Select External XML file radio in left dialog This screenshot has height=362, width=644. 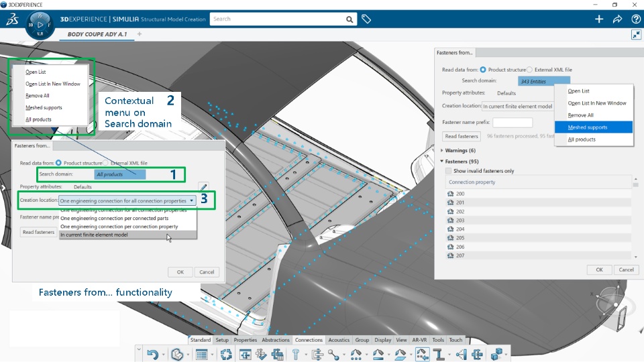[105, 163]
